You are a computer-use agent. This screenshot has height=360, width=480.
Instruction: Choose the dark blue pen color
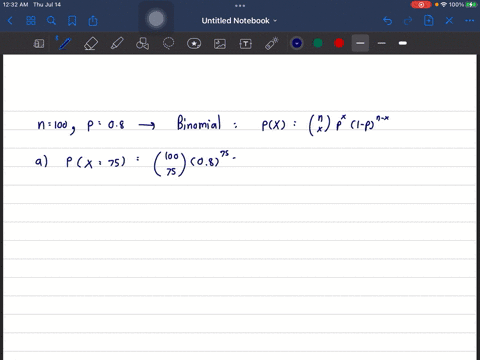[x=297, y=43]
